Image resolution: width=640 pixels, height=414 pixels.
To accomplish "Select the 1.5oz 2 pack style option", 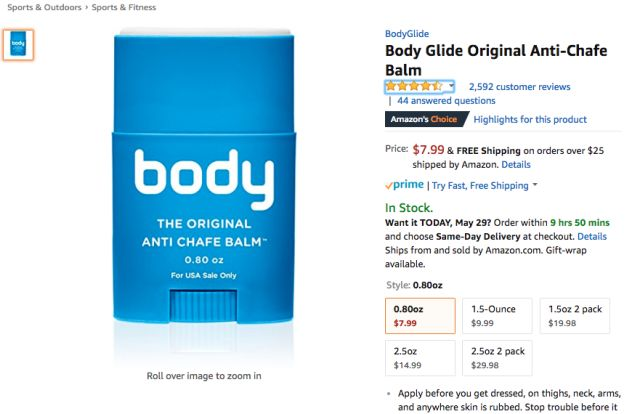I will click(575, 316).
